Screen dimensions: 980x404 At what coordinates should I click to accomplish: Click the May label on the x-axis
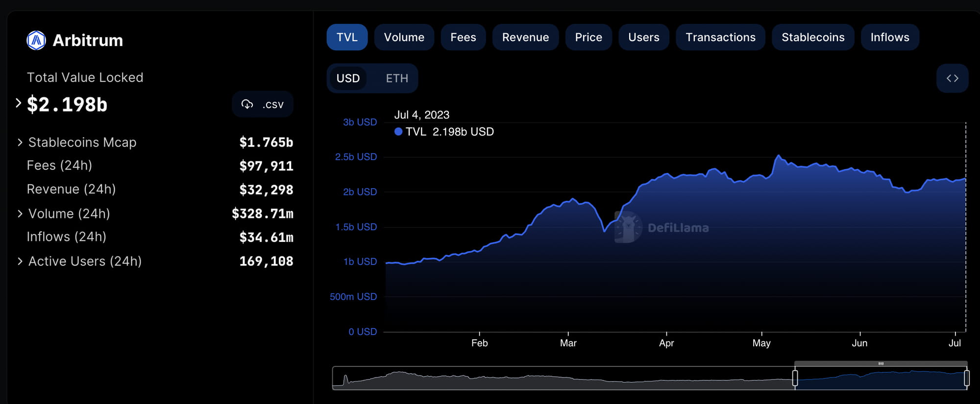pos(761,343)
